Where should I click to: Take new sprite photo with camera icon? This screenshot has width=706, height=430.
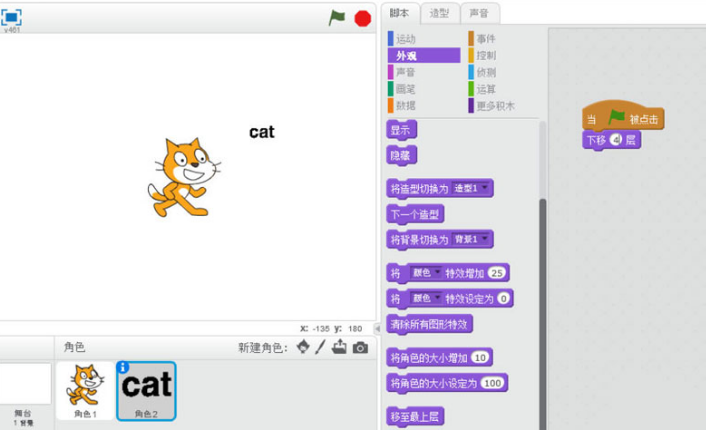click(x=360, y=348)
